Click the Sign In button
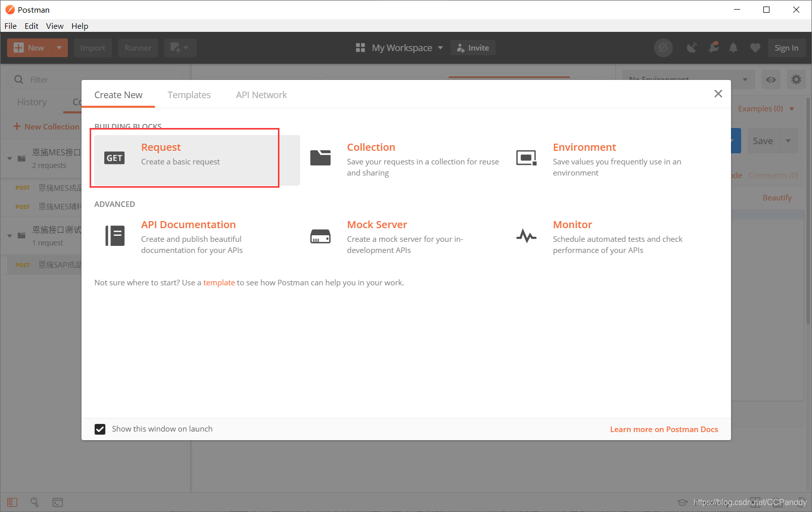Screen dimensions: 812x512 (x=786, y=48)
